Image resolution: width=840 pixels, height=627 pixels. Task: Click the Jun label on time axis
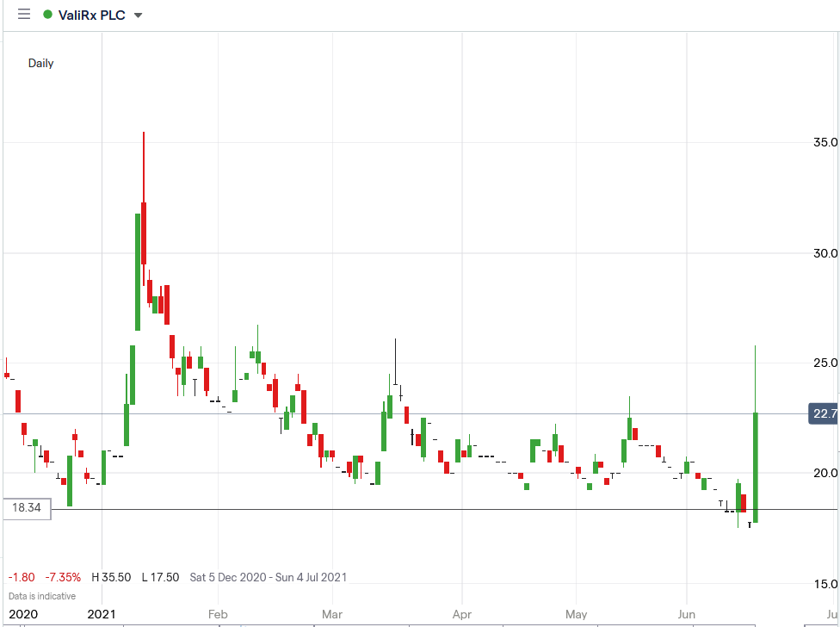(x=686, y=614)
